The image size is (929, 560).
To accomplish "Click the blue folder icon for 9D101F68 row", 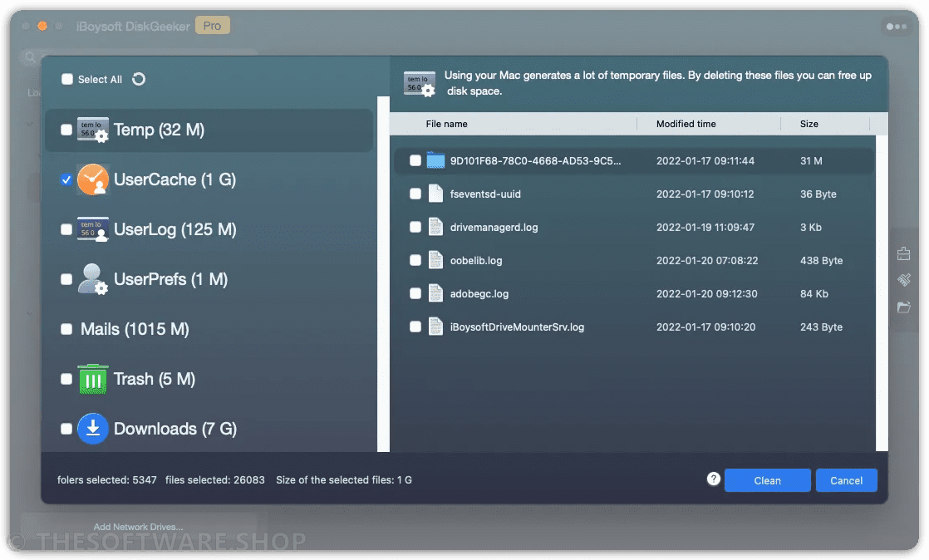I will click(435, 160).
